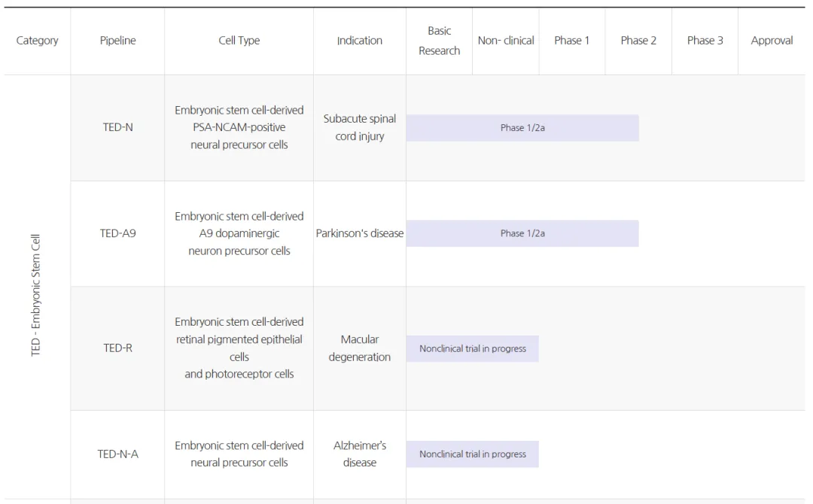Screen dimensions: 813x504
Task: Select the retinal pigmented epithelial cells description
Action: click(x=239, y=348)
